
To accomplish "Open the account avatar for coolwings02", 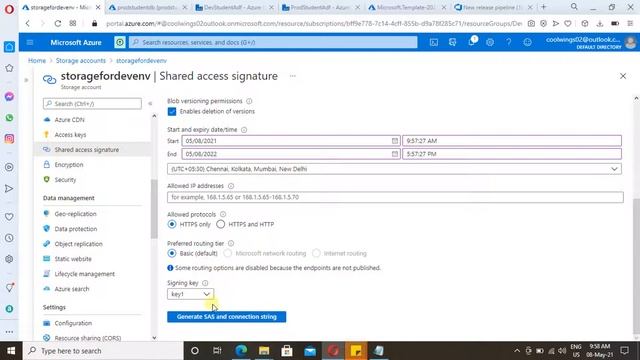I will (x=630, y=42).
